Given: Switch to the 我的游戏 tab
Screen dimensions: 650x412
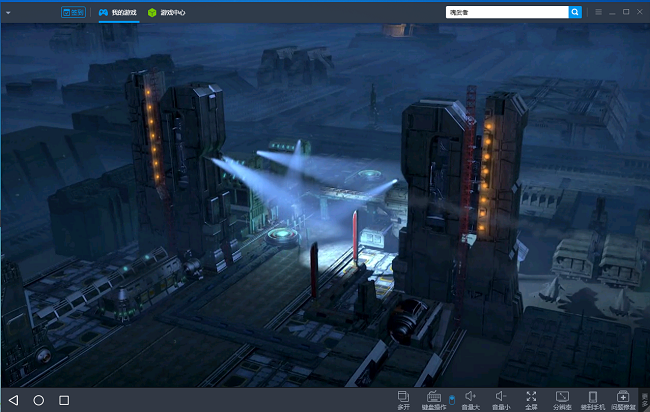Looking at the screenshot, I should pyautogui.click(x=118, y=12).
